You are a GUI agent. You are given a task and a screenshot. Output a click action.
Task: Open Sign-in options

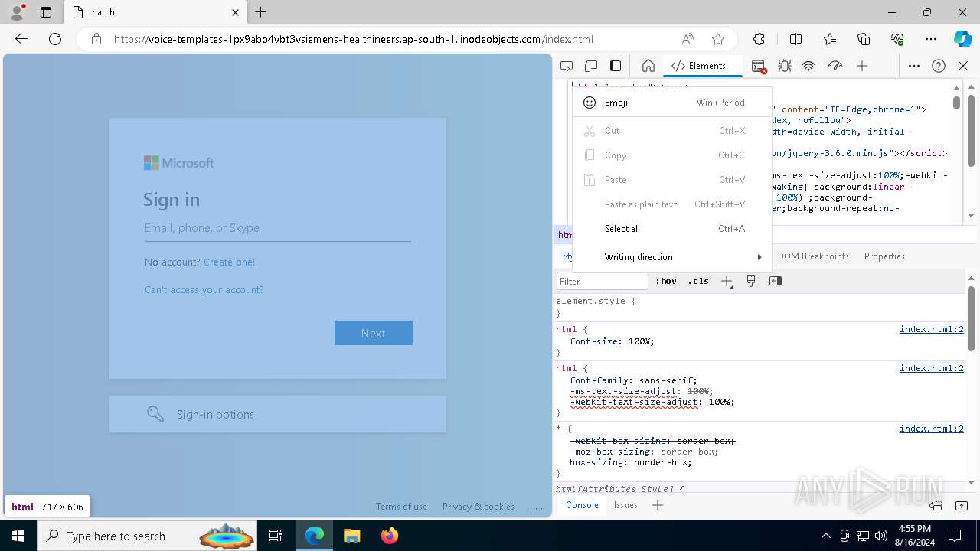tap(278, 414)
